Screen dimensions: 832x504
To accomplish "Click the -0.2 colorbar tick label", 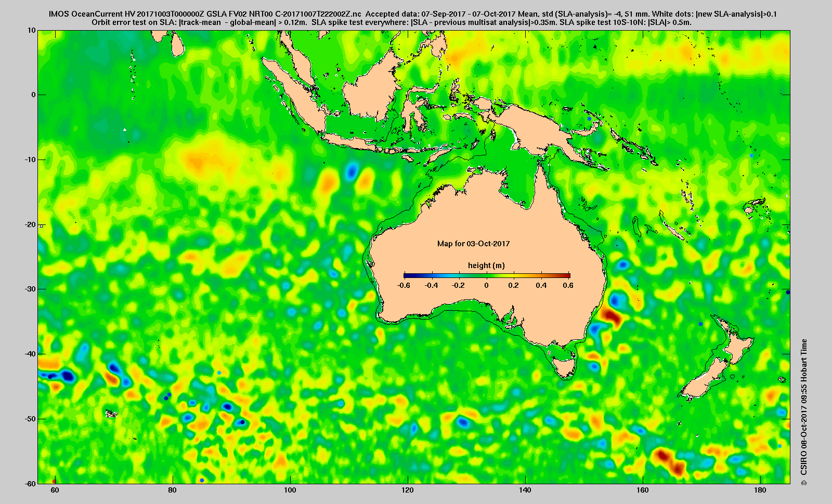I will pyautogui.click(x=458, y=285).
